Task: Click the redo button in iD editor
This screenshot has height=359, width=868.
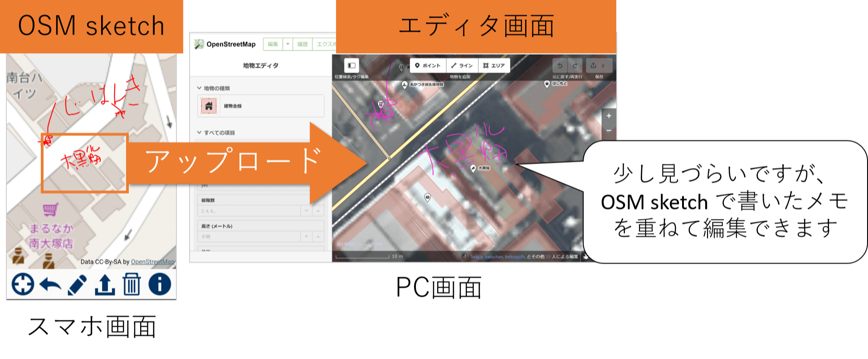Action: pos(575,65)
